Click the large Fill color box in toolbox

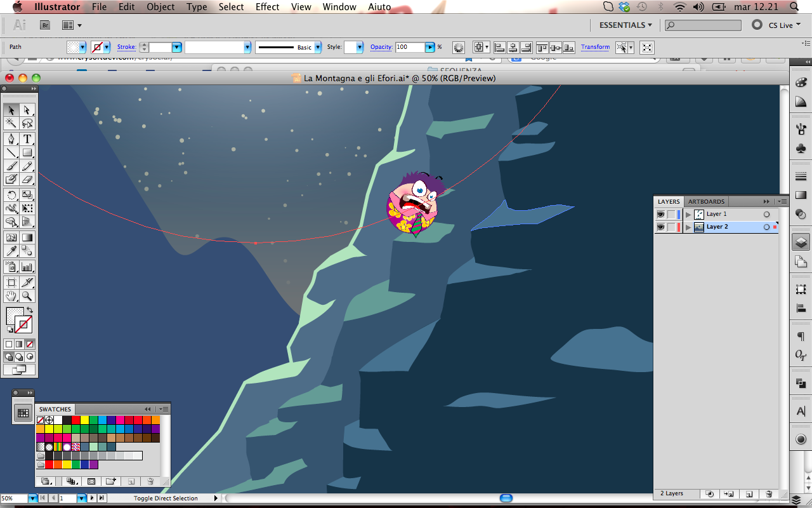tap(15, 316)
